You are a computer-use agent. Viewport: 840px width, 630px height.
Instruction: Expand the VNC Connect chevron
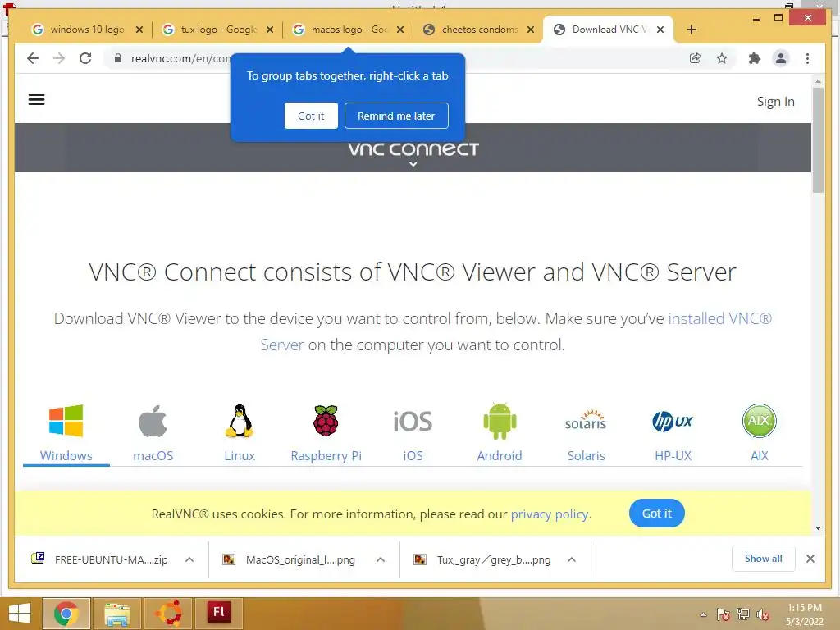[x=413, y=164]
